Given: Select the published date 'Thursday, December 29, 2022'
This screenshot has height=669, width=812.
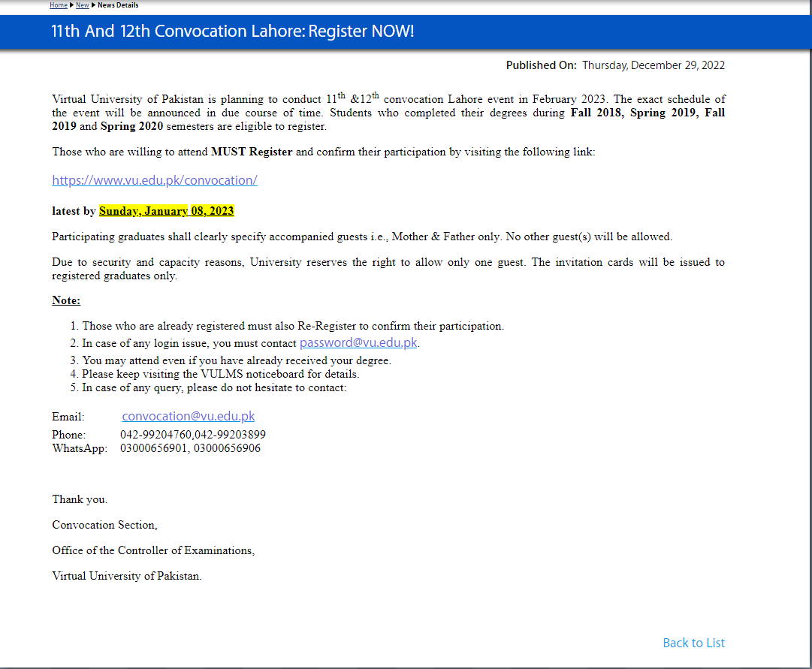Looking at the screenshot, I should tap(654, 65).
